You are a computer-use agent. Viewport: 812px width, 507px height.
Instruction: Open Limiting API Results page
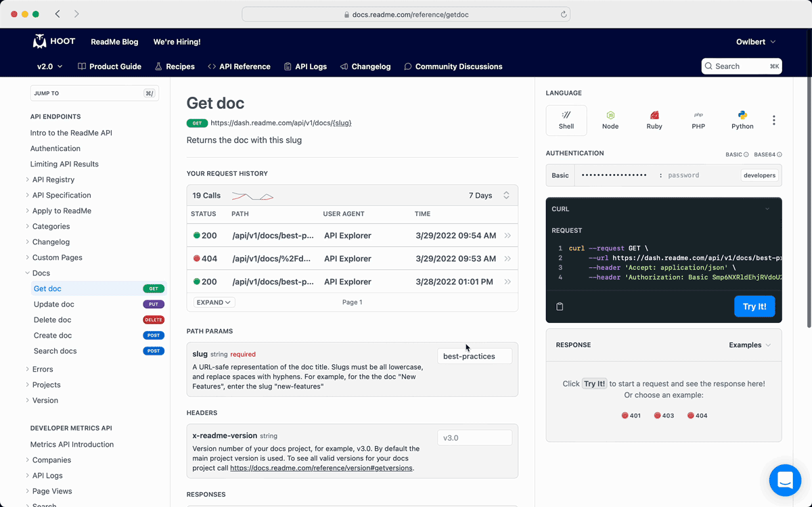[64, 164]
